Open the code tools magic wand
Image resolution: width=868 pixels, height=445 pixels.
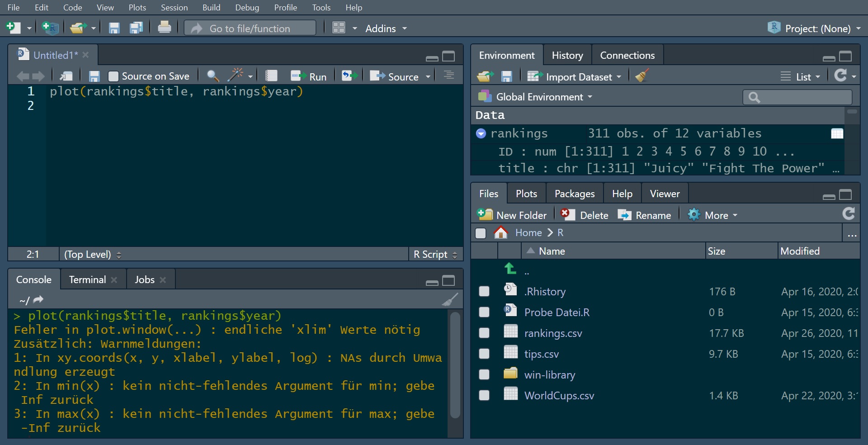236,76
